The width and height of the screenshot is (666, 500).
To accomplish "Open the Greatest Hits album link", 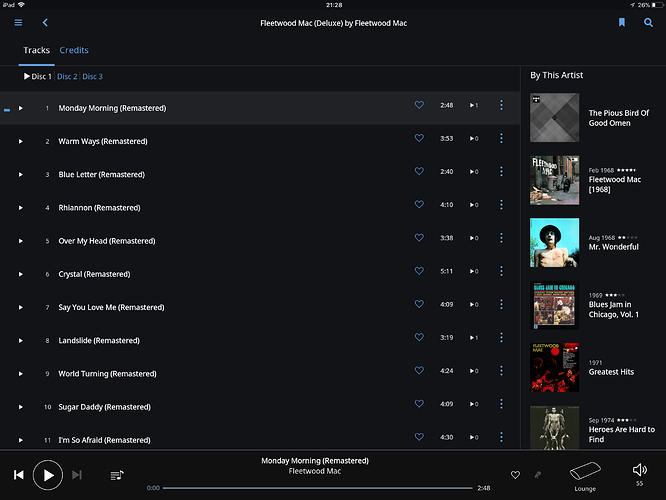I will click(611, 372).
